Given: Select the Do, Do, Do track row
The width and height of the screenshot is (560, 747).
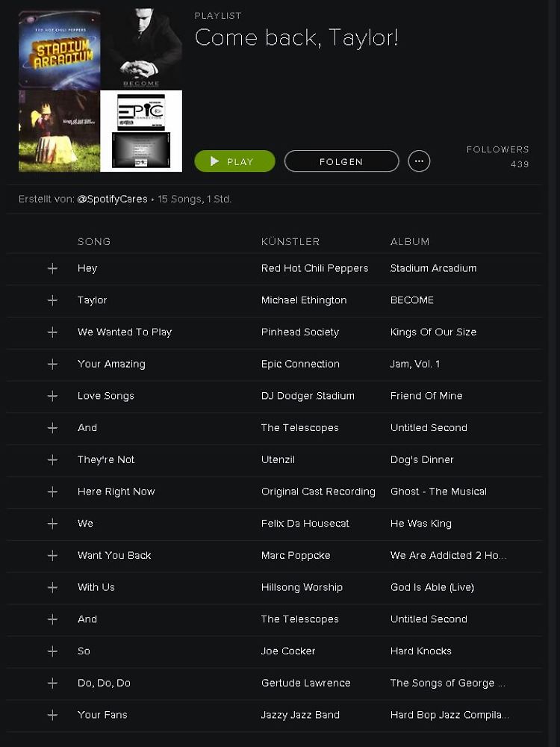Looking at the screenshot, I should (274, 684).
